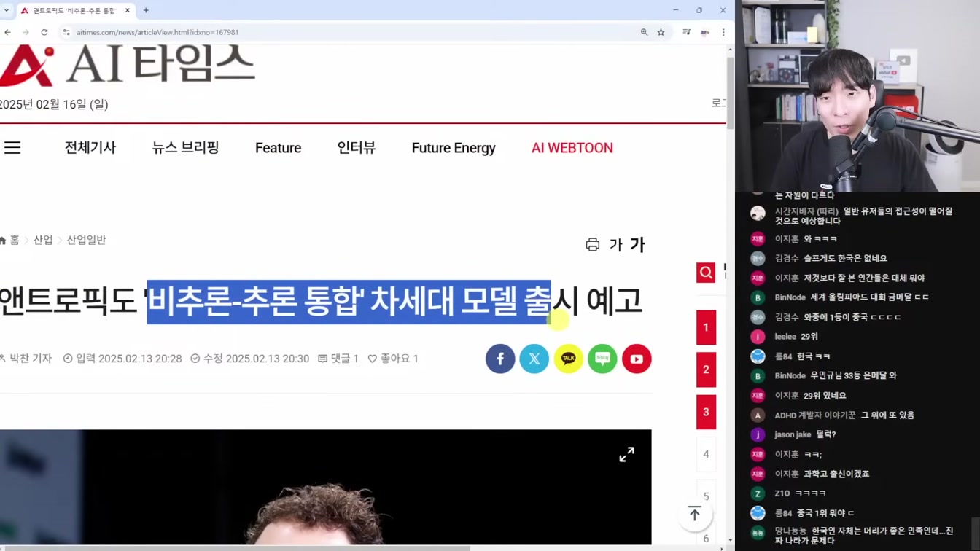Select ranked article number 2
This screenshot has width=980, height=551.
pyautogui.click(x=706, y=370)
